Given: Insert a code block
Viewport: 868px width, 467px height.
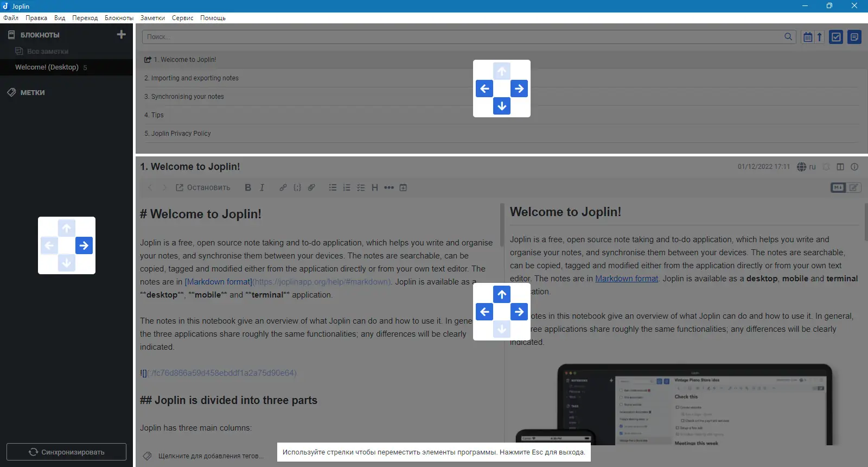Looking at the screenshot, I should [x=297, y=187].
